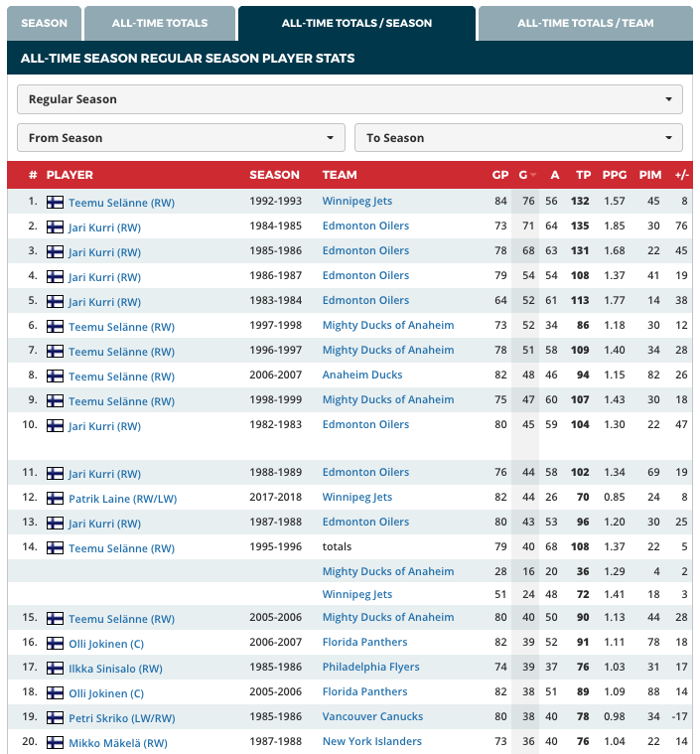The image size is (700, 754).
Task: Open Olli Jokinen link for 2006-2007 season
Action: [x=106, y=644]
